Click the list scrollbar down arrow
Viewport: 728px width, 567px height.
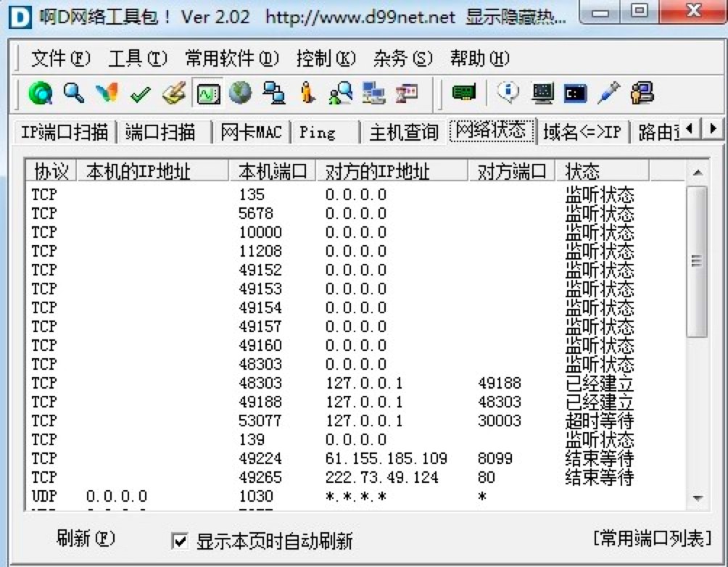pos(697,498)
